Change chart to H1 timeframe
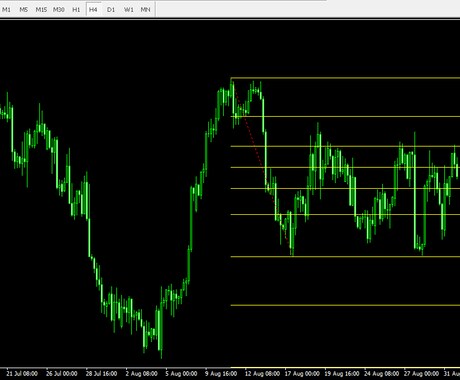This screenshot has height=380, width=460. (76, 10)
